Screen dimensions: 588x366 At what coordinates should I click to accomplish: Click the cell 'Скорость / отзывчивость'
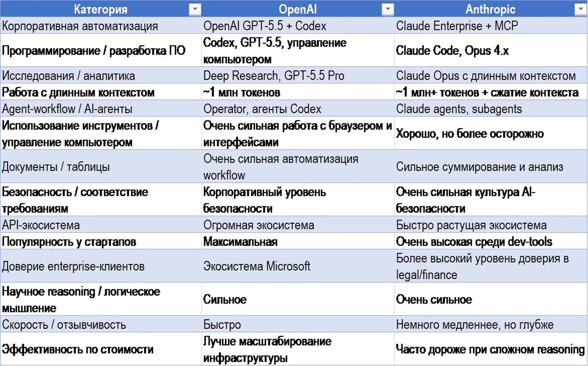[x=101, y=324]
